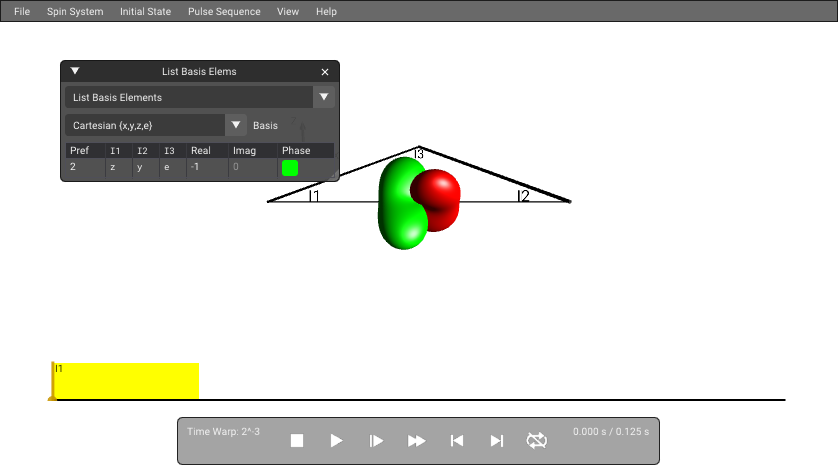The image size is (838, 465).
Task: Open the View menu
Action: pos(288,11)
